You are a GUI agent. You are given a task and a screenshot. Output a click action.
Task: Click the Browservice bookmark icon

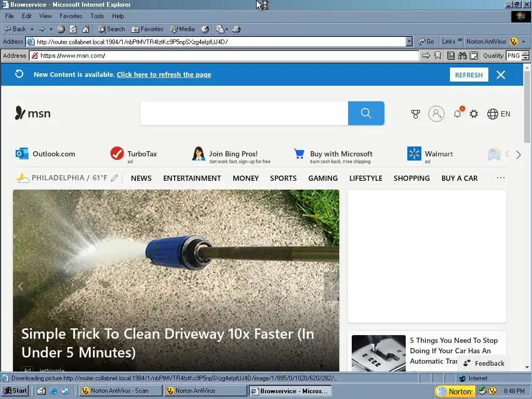pyautogui.click(x=437, y=56)
